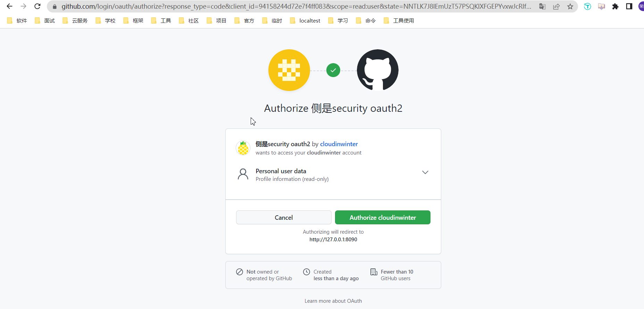Toggle the browser side panel

(x=629, y=6)
